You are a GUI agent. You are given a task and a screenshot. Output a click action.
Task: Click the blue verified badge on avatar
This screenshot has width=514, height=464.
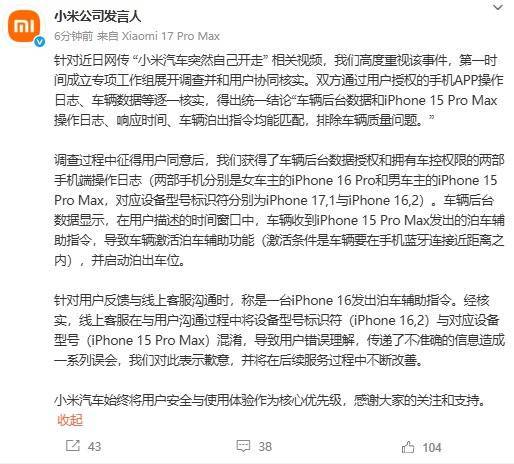[40, 41]
